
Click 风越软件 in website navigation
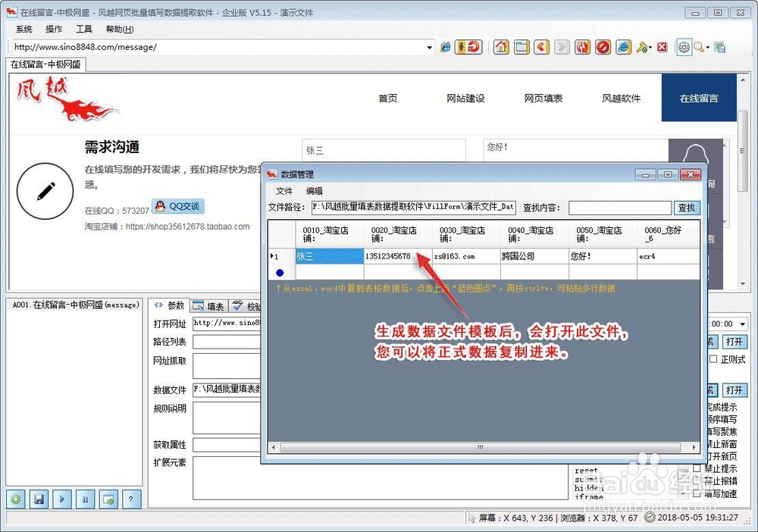tap(622, 98)
